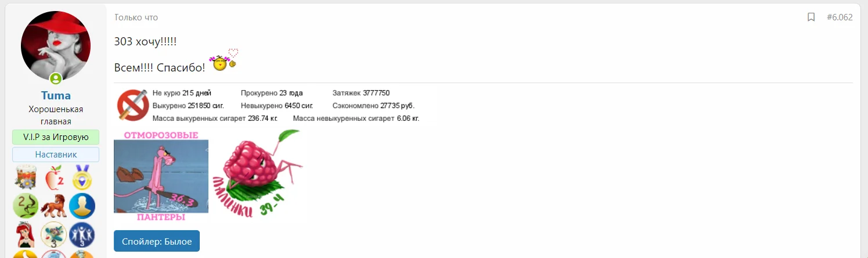
Task: Click the red-haired mermaid badge
Action: (x=26, y=234)
